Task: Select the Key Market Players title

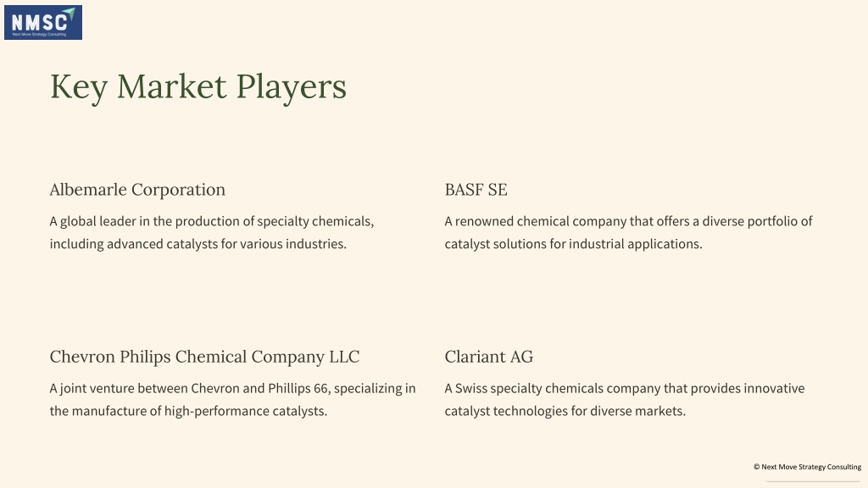Action: (198, 87)
